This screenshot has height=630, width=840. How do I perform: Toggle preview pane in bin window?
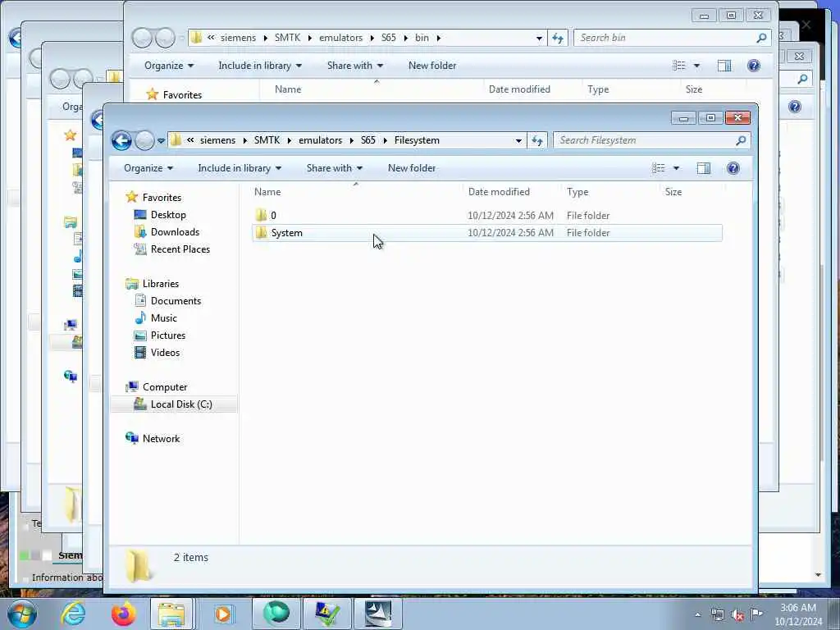click(x=724, y=66)
